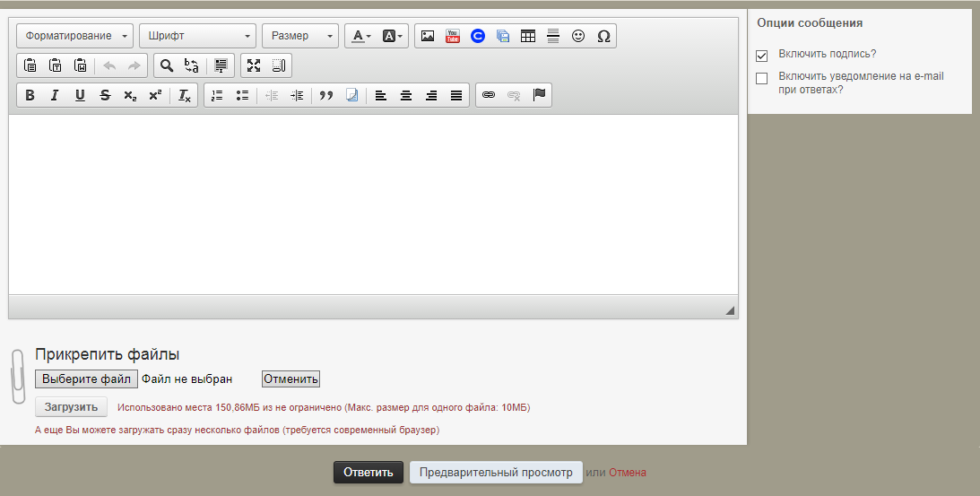Insert a numbered list
The image size is (980, 496).
(216, 95)
